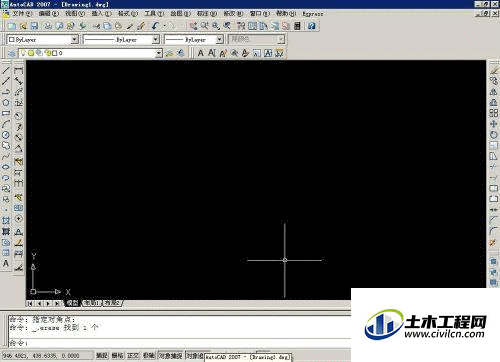Click the Undo arrow icon
Image resolution: width=500 pixels, height=362 pixels.
click(155, 26)
